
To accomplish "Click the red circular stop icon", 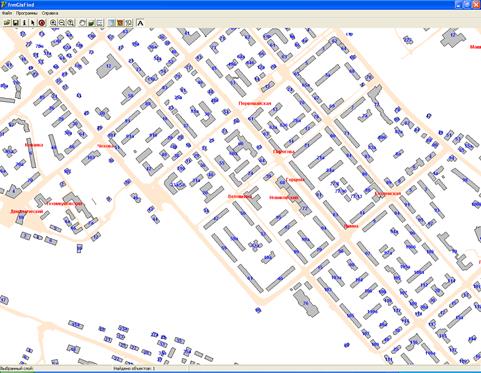I will pyautogui.click(x=42, y=23).
